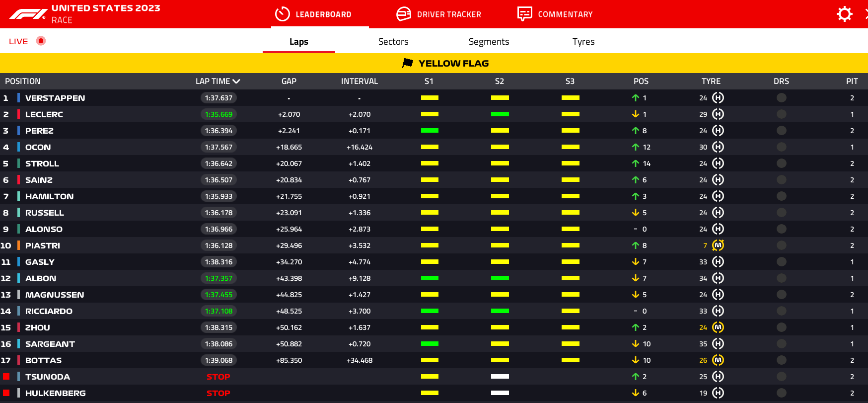Select the RICCIARDO driver row name

[x=49, y=312]
